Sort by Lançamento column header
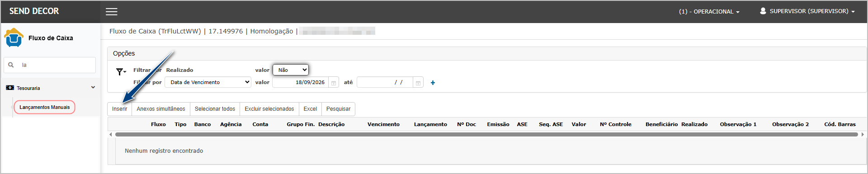Viewport: 868px width, 174px height. 430,124
